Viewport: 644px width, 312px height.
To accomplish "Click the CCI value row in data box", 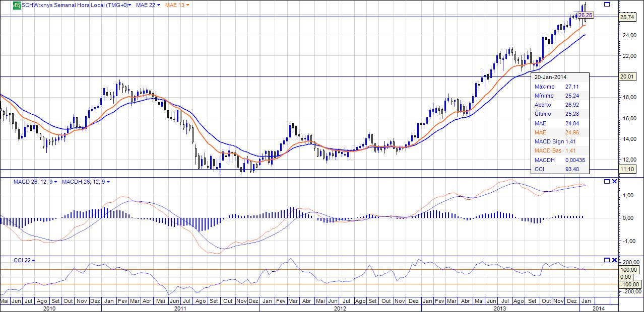I will click(559, 169).
